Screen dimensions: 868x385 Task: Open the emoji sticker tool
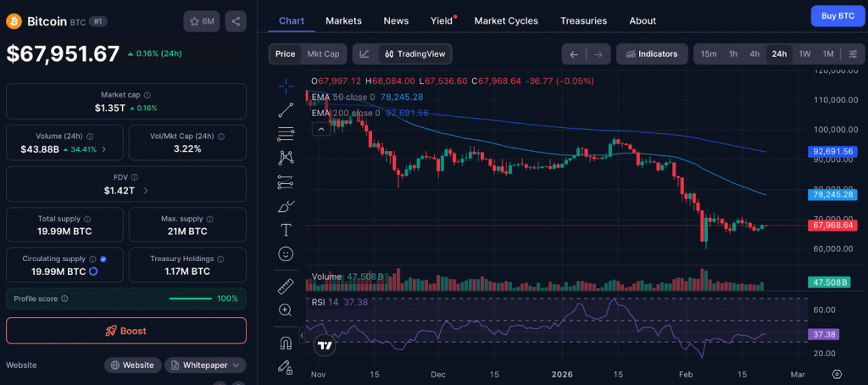(286, 254)
